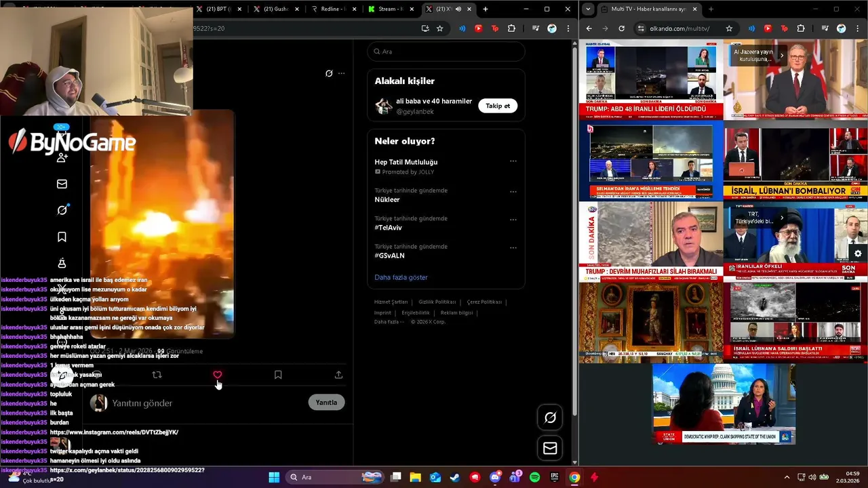Open new tab in X browser window
This screenshot has width=868, height=488.
tap(485, 9)
